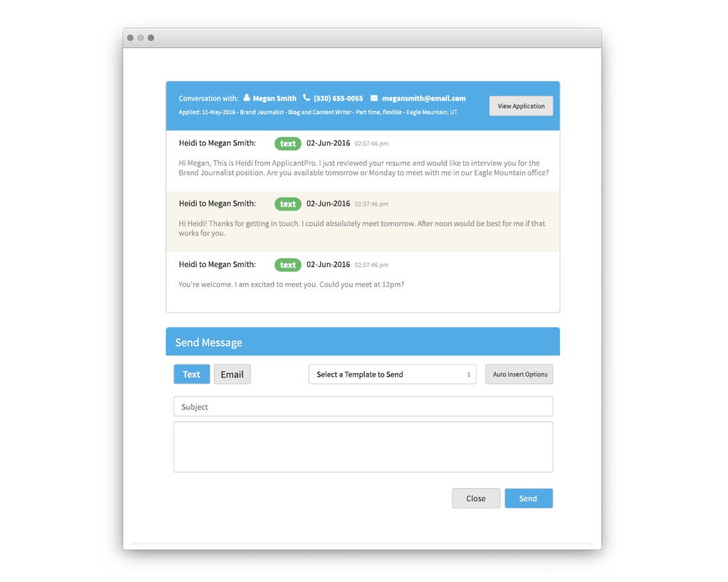This screenshot has height=582, width=728.
Task: Click the phone icon in conversation header
Action: pyautogui.click(x=306, y=98)
